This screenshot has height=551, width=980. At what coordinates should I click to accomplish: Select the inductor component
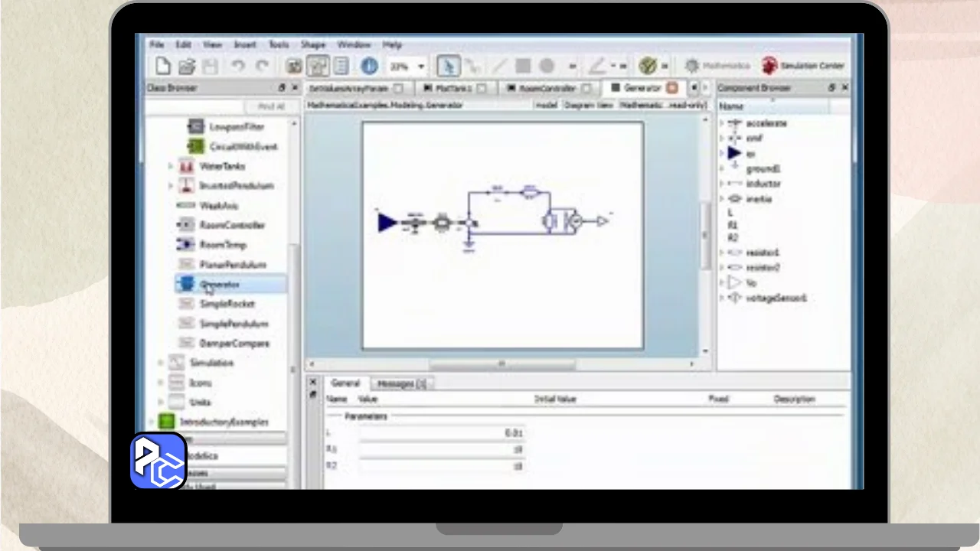pyautogui.click(x=763, y=184)
